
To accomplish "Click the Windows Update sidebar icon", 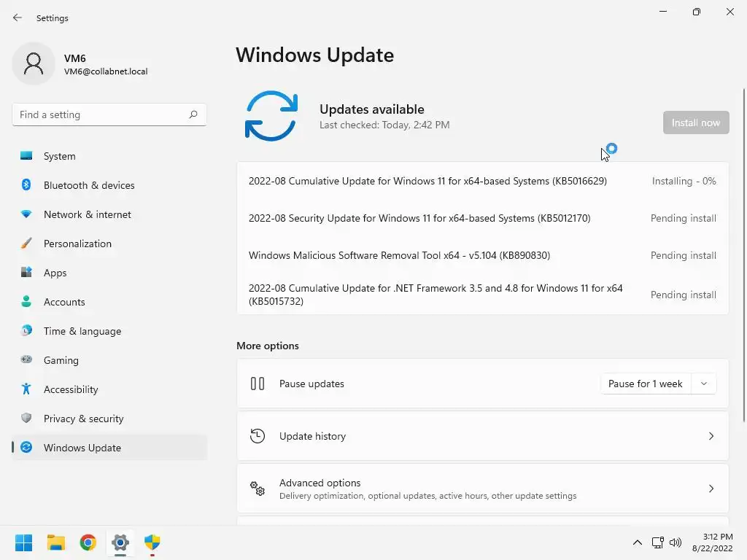I will [x=26, y=447].
